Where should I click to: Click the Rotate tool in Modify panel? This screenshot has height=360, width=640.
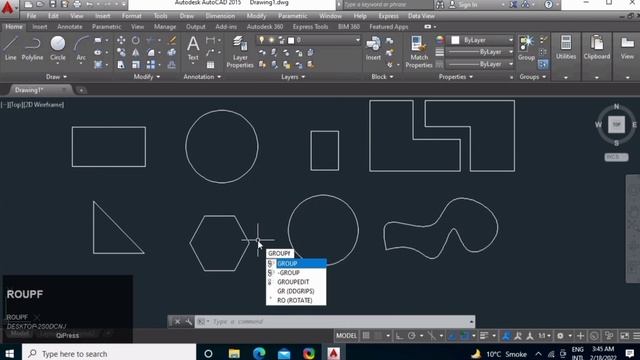[136, 40]
